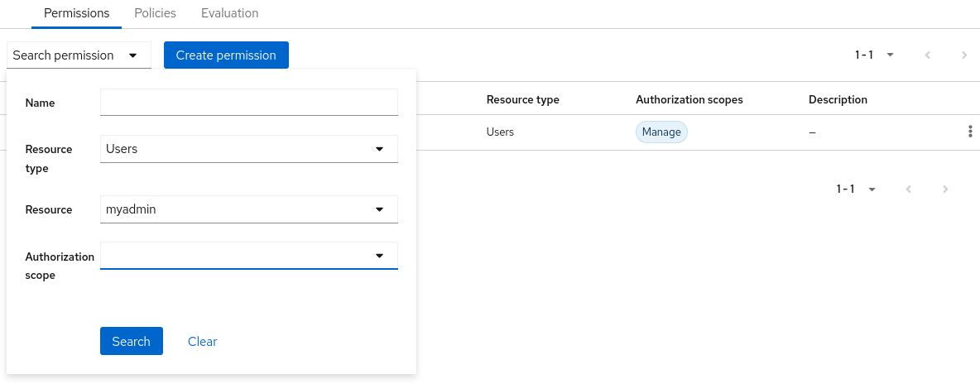The image size is (980, 384).
Task: Click the bottom pagination next-page arrow
Action: [x=945, y=190]
